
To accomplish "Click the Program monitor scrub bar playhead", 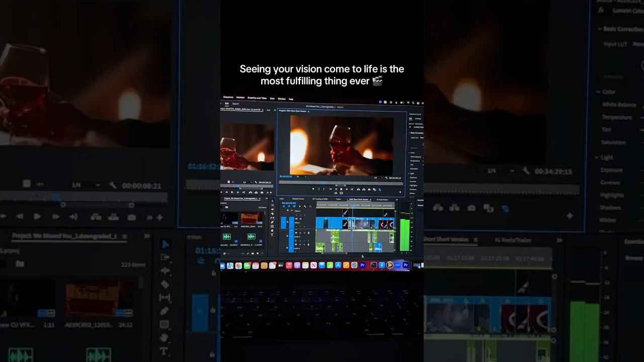I will [323, 183].
